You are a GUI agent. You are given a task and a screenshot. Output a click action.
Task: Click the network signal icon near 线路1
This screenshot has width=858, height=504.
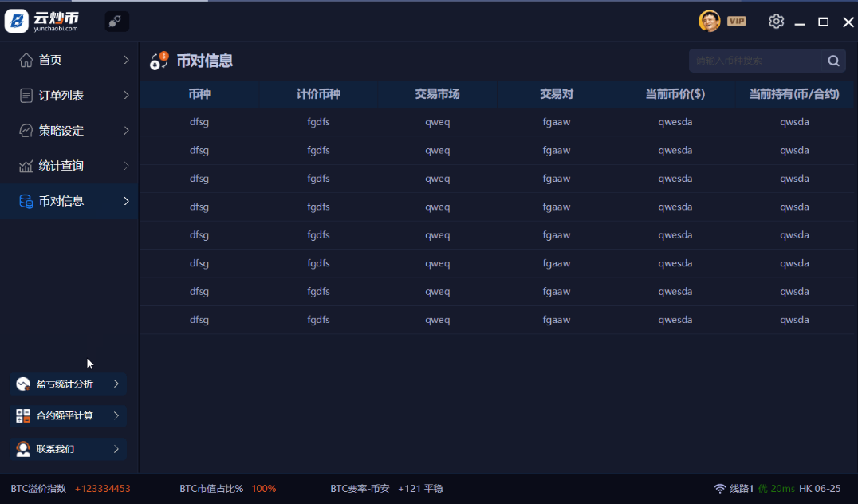[x=718, y=488]
